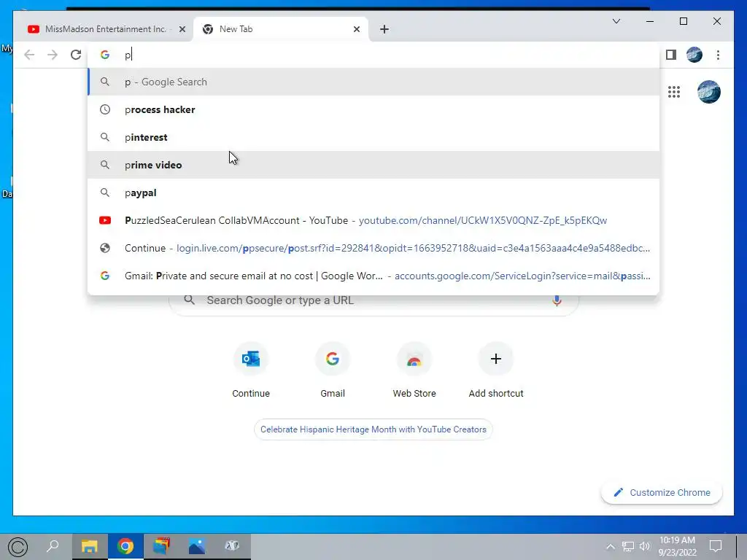Switch to the New Tab tab
The image size is (747, 560).
280,29
